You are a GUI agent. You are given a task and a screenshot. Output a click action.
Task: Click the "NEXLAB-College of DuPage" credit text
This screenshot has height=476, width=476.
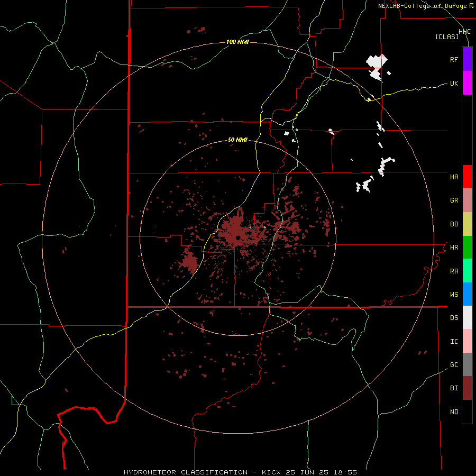click(x=422, y=6)
